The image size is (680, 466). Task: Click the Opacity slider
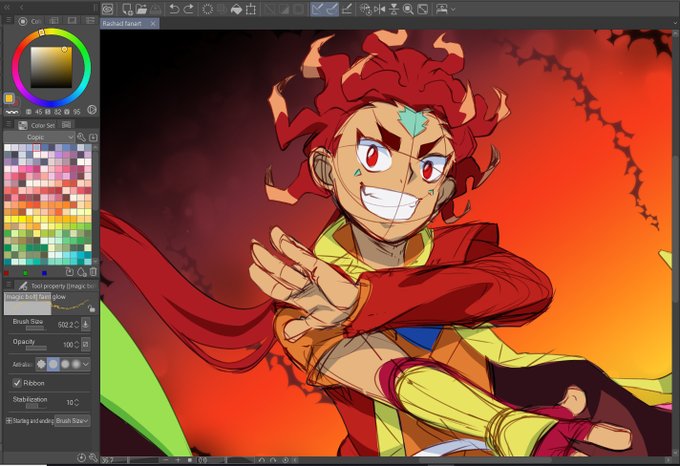click(36, 348)
